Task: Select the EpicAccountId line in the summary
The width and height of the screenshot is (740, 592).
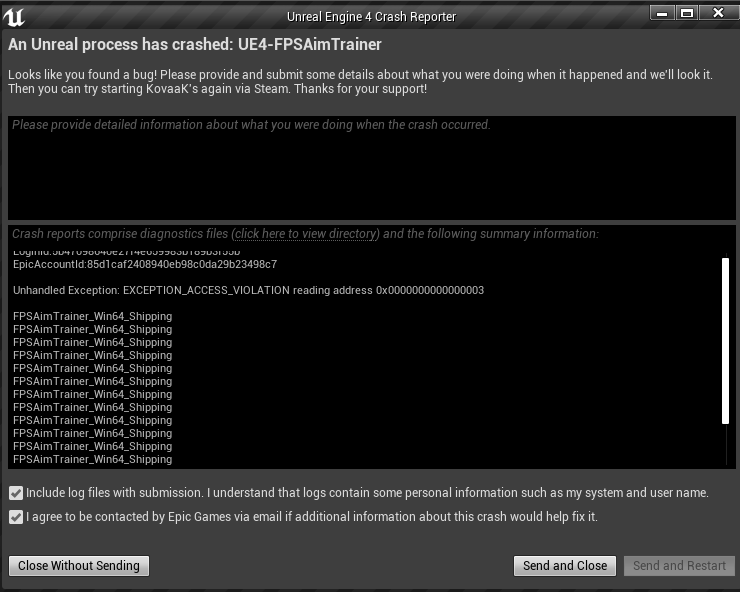Action: click(x=145, y=264)
